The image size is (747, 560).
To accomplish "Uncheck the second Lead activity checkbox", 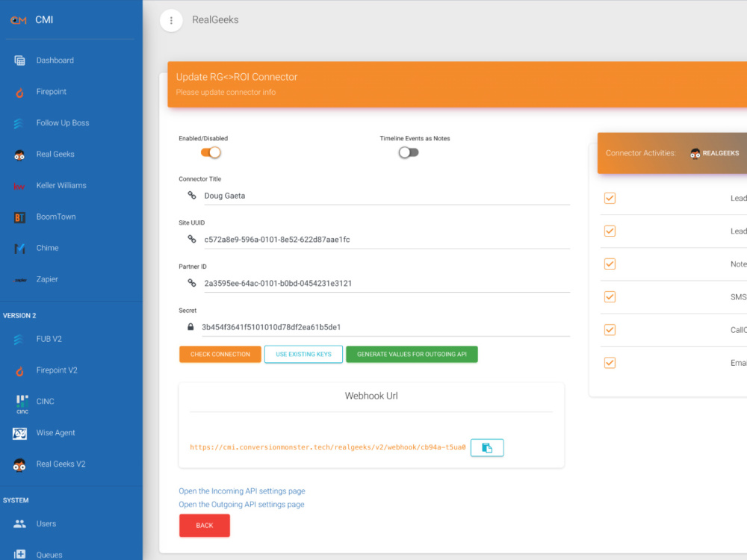I will coord(610,231).
